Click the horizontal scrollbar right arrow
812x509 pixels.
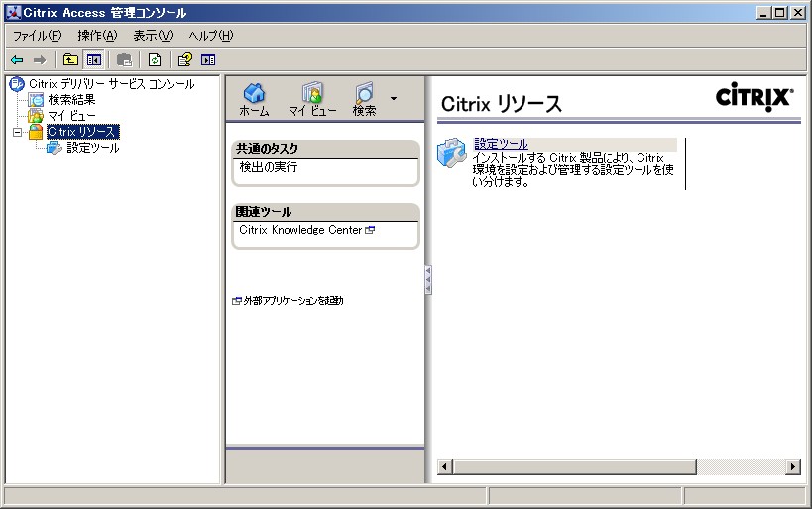[x=793, y=467]
